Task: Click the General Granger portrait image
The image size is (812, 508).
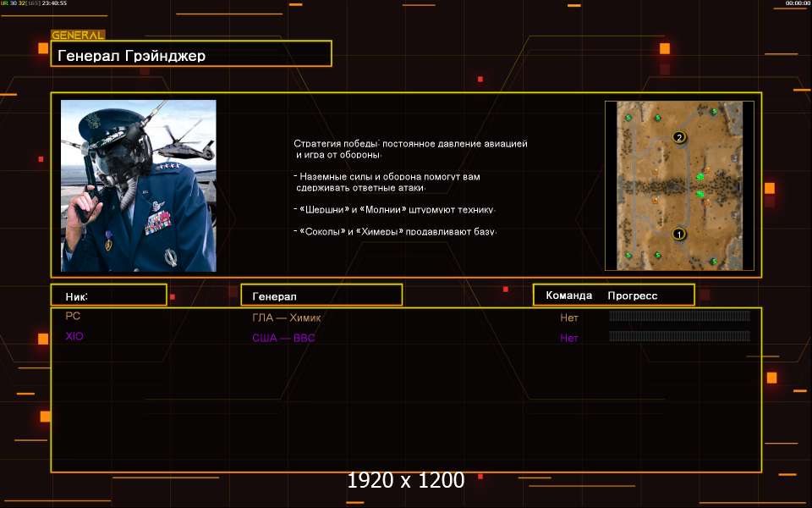Action: (139, 185)
